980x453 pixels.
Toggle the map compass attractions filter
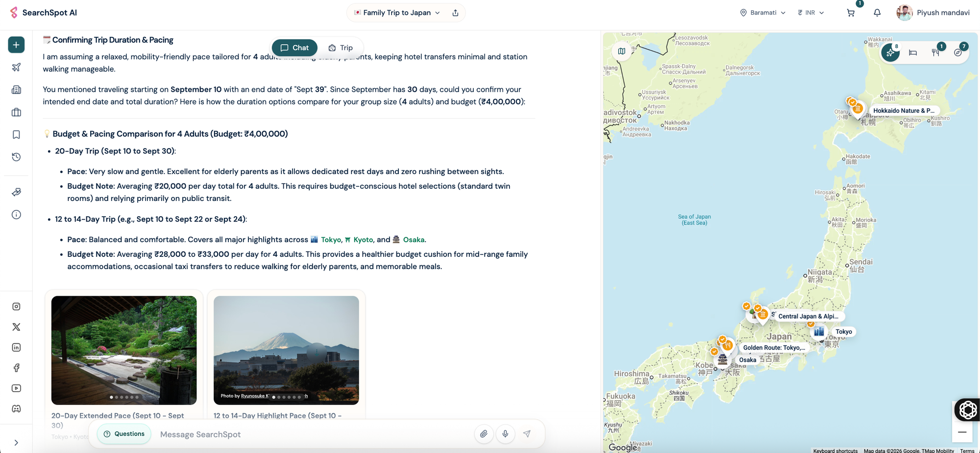(x=958, y=52)
